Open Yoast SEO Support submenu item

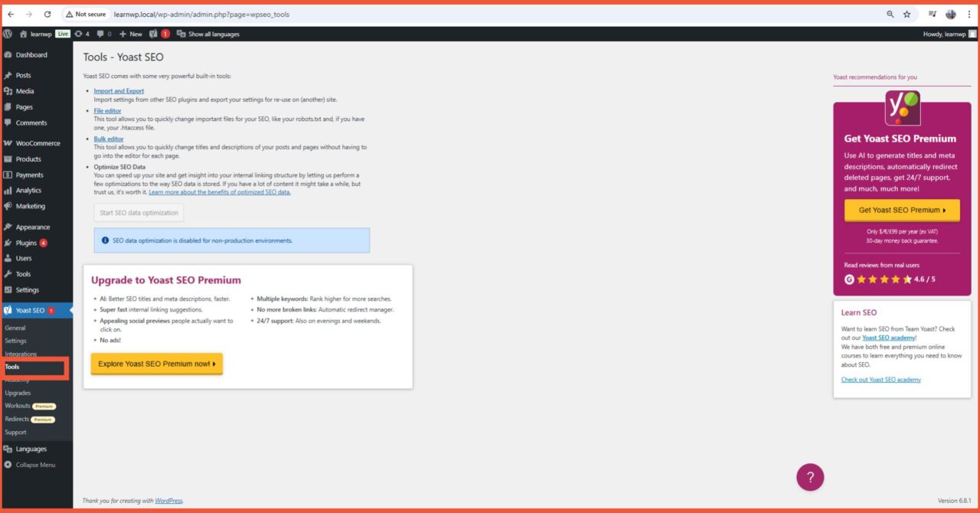(x=15, y=432)
